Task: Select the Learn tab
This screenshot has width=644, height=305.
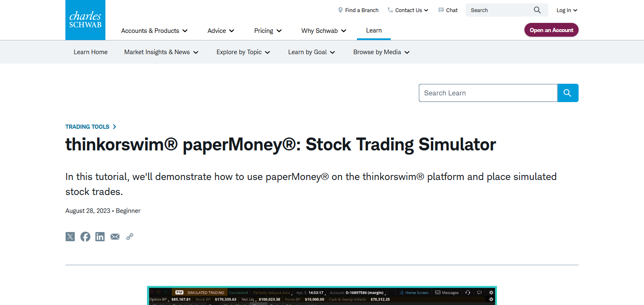Action: pos(374,30)
